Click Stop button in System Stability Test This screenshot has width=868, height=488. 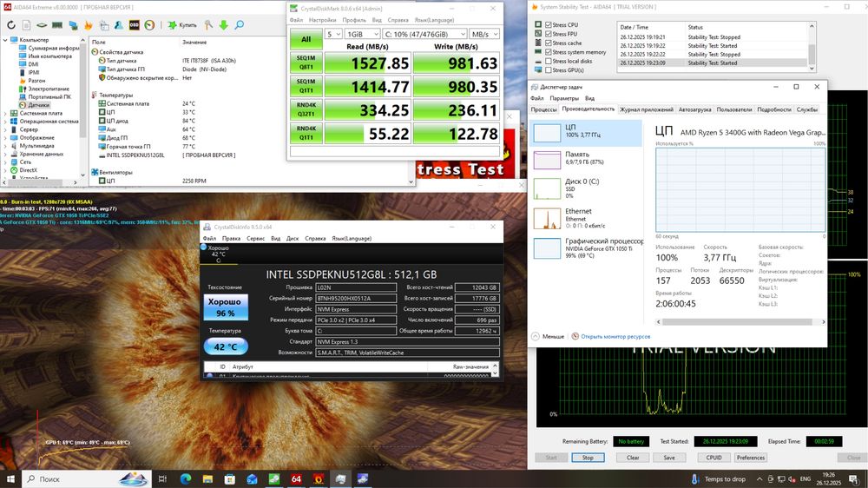[x=588, y=458]
